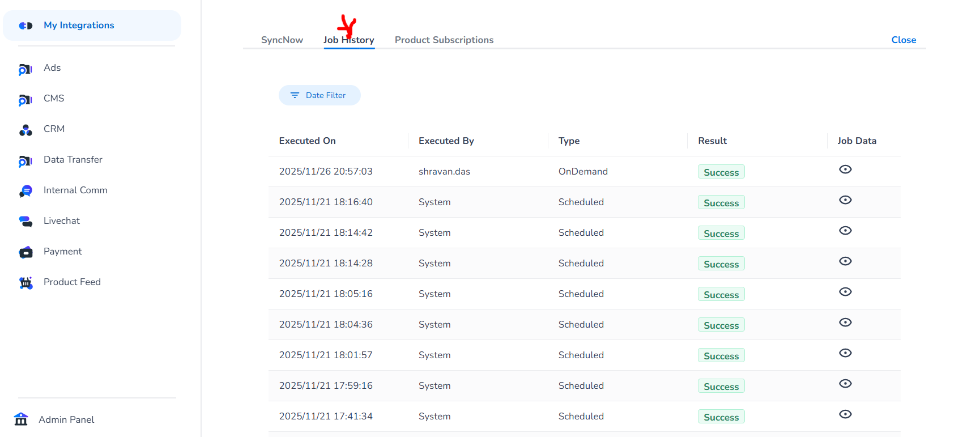
Task: Click Scheduled type in 18:01:57 row
Action: (581, 355)
